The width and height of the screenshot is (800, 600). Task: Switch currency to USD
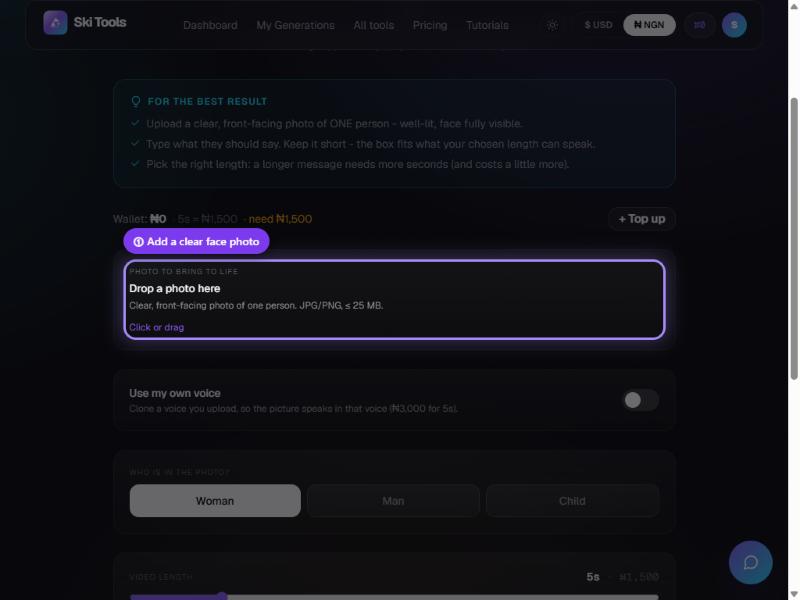[598, 25]
